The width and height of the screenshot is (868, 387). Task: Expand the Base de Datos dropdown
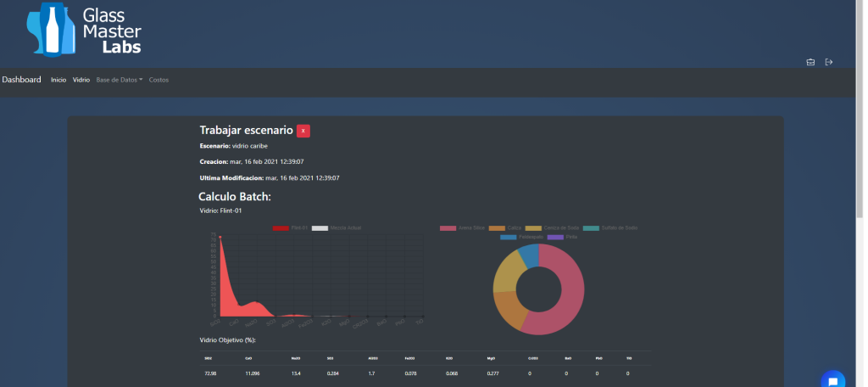(x=119, y=80)
